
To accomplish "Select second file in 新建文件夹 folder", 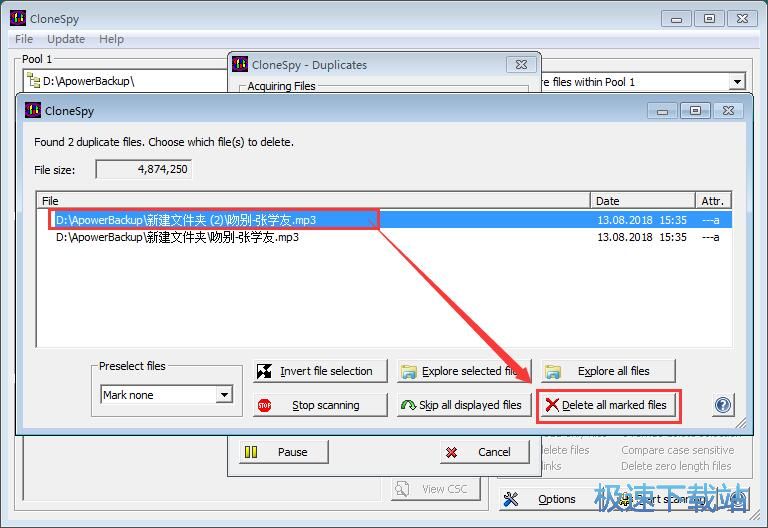I will [384, 237].
